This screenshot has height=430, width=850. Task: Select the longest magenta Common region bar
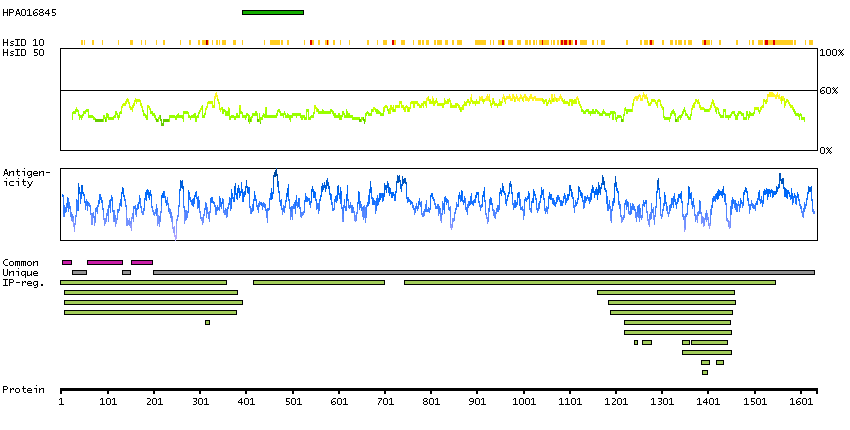click(105, 262)
